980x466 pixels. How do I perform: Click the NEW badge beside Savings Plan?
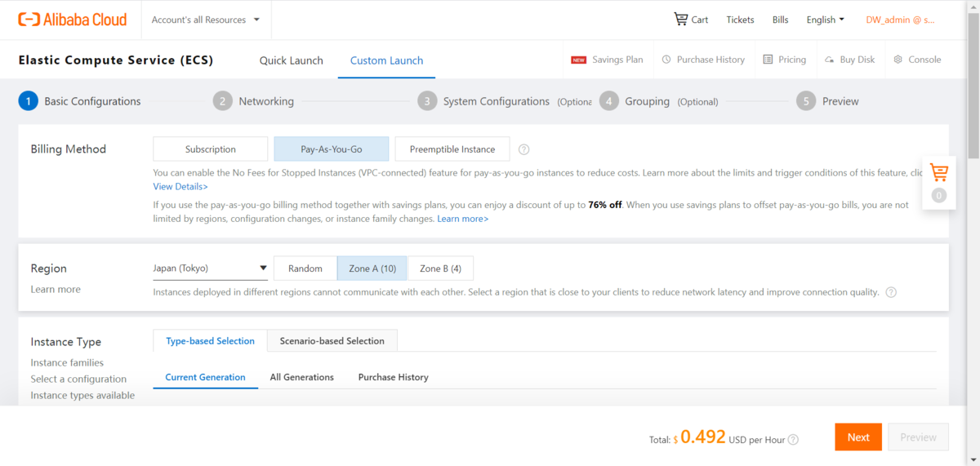(579, 60)
